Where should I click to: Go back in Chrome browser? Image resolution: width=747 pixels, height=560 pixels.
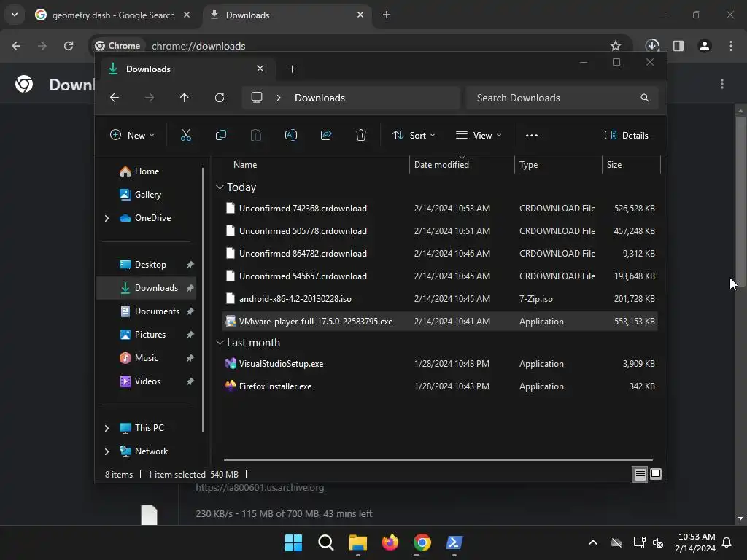[x=16, y=46]
